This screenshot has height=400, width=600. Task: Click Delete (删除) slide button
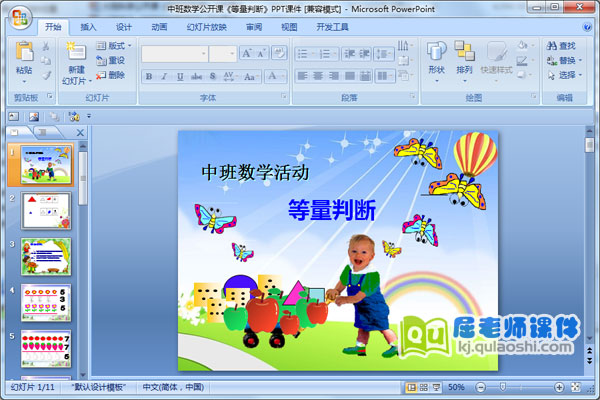[111, 75]
